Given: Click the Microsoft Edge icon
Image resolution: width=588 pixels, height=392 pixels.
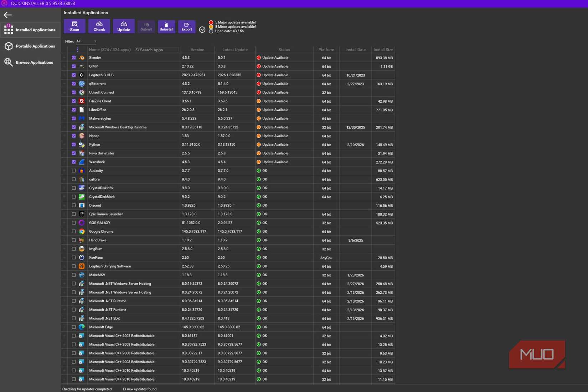Looking at the screenshot, I should point(82,327).
